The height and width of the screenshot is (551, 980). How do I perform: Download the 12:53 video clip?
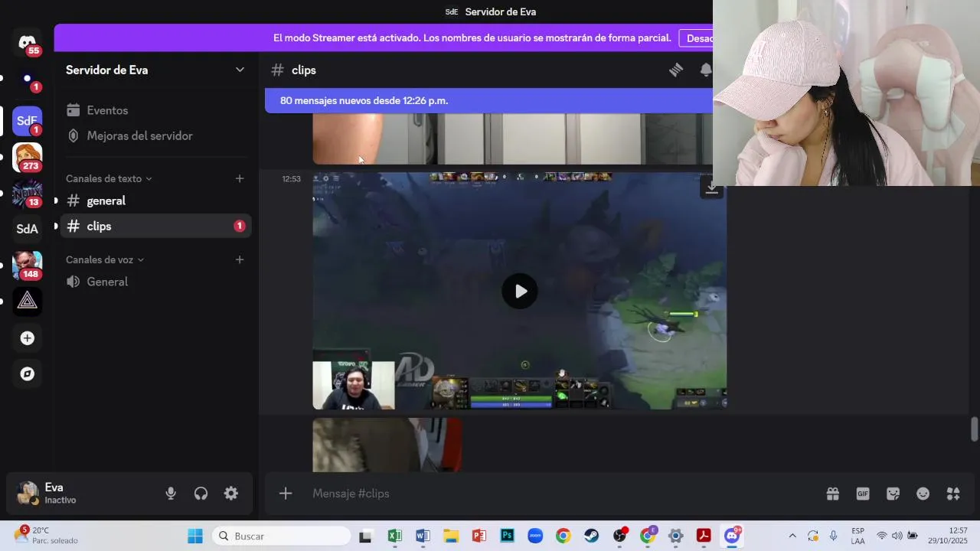point(712,187)
